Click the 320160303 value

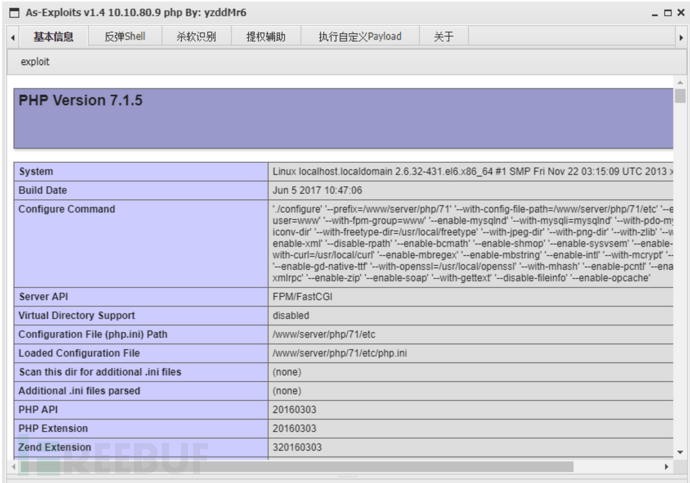pyautogui.click(x=297, y=447)
